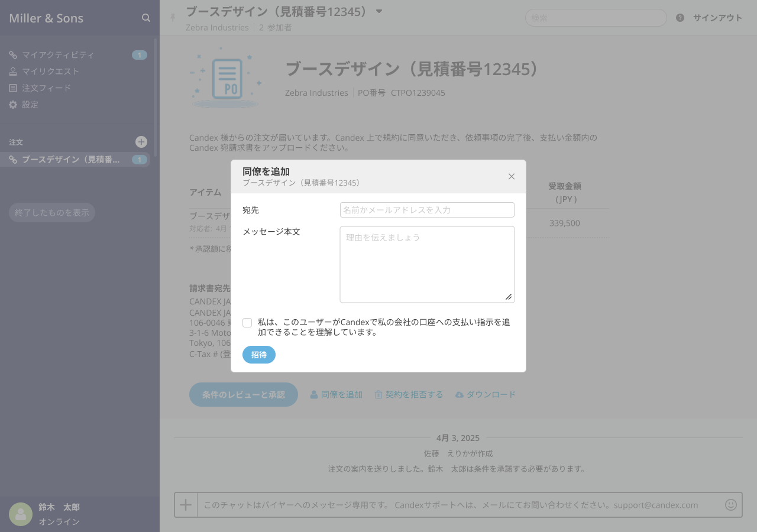Click the 終了したものを表示 button
This screenshot has height=532, width=757.
52,212
